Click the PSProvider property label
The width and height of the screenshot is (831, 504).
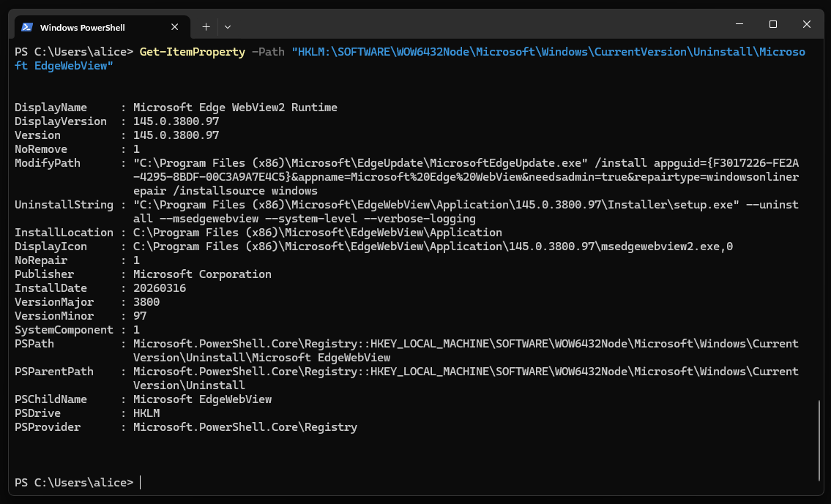click(47, 427)
